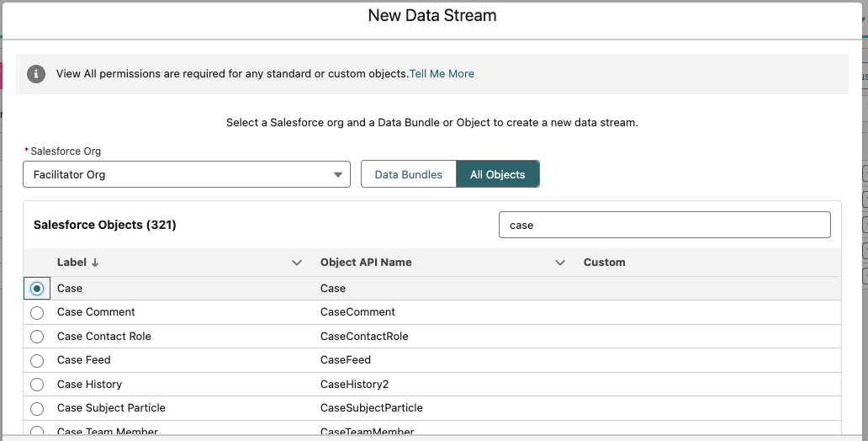Open the Object API Name column chevron menu

point(560,263)
